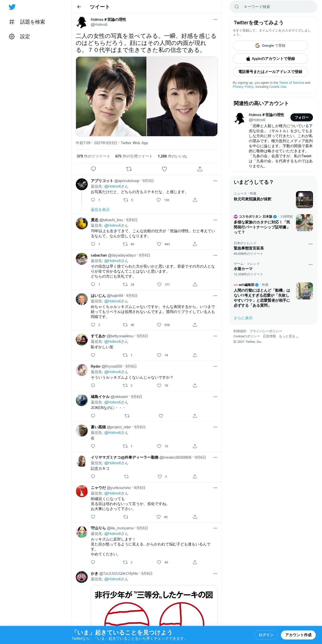The image size is (322, 644).
Task: Reply to the main tweet
Action: (93, 169)
